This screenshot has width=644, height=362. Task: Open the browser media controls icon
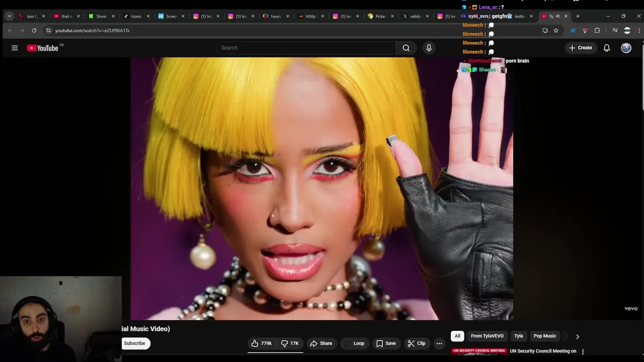(615, 31)
